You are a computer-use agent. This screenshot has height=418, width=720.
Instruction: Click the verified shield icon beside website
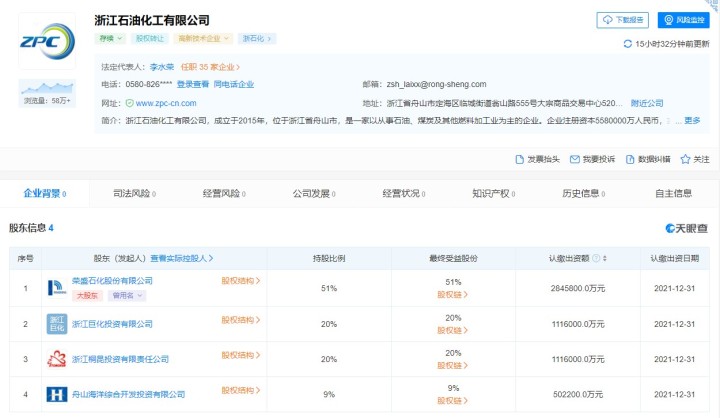[129, 103]
